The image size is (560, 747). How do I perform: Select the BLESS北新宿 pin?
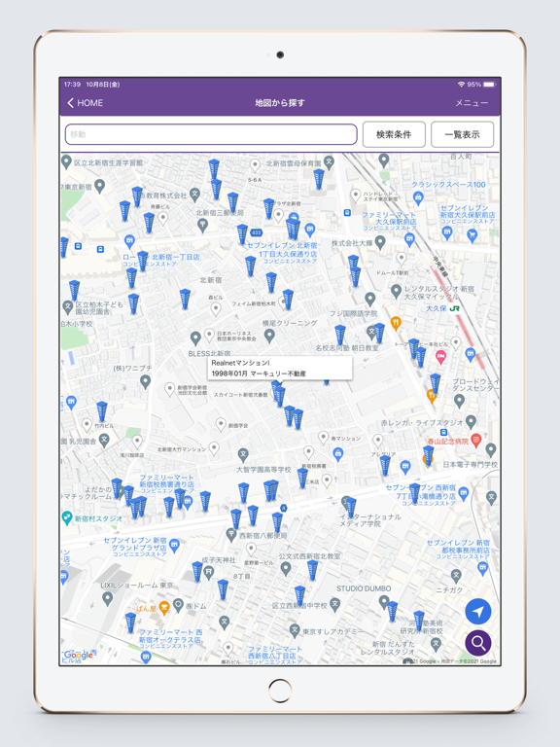[x=195, y=338]
